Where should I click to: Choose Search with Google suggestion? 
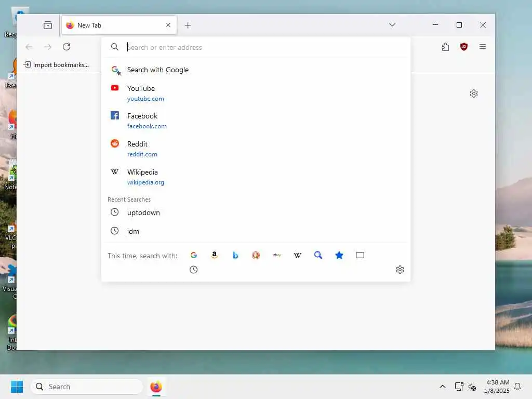256,70
